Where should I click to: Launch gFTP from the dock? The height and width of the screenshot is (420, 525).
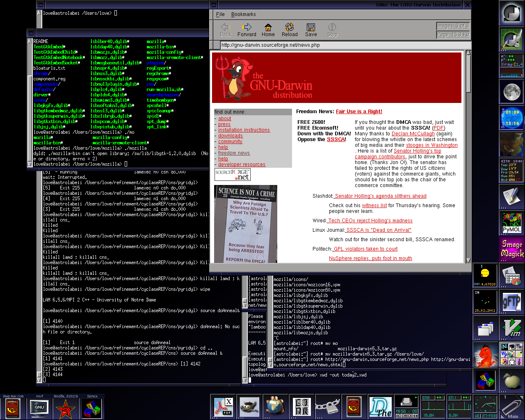pyautogui.click(x=511, y=302)
